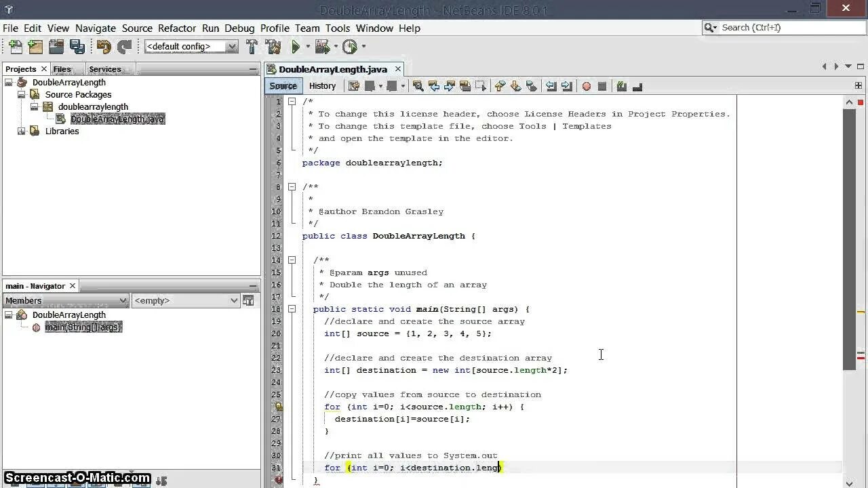Click the Next Bookmark icon
This screenshot has width=868, height=488.
click(x=515, y=86)
